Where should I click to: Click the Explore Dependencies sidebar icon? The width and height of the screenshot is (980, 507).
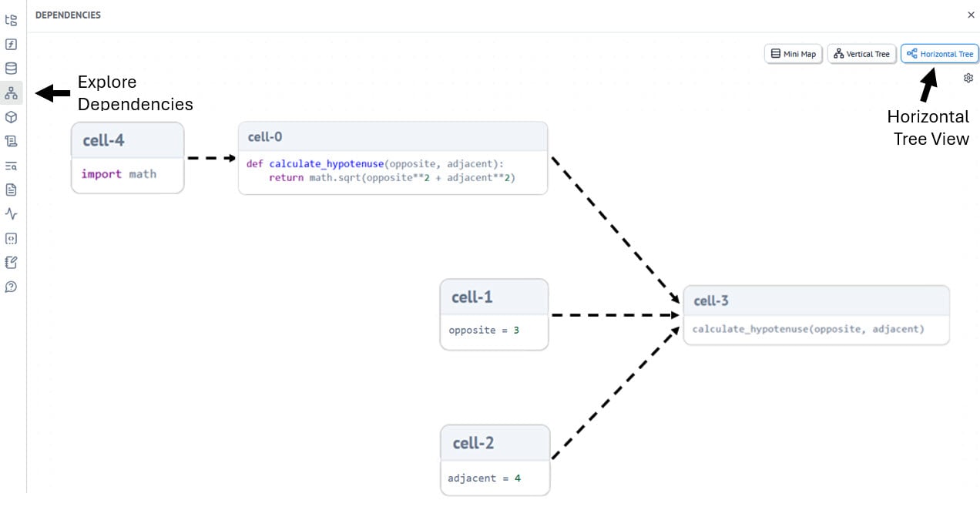(11, 93)
